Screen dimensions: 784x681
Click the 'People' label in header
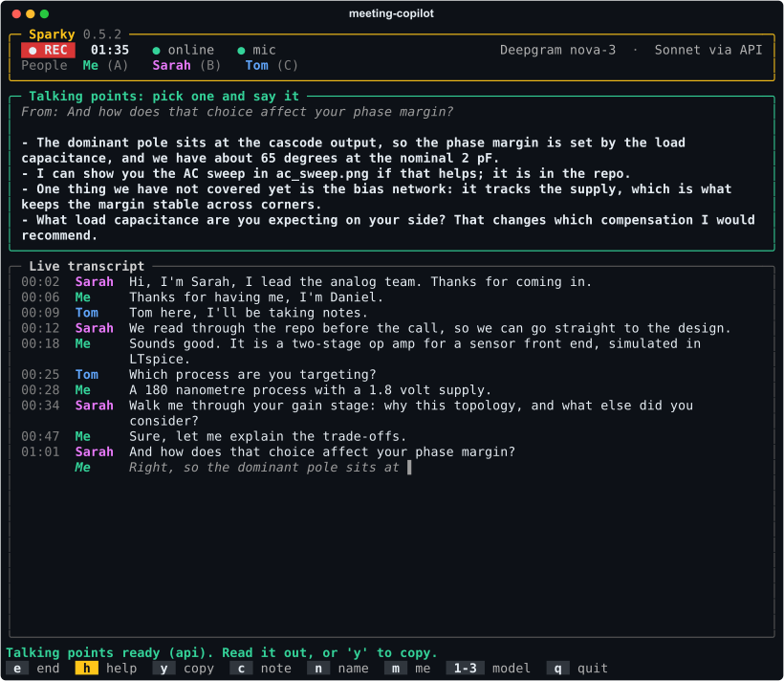coord(44,66)
